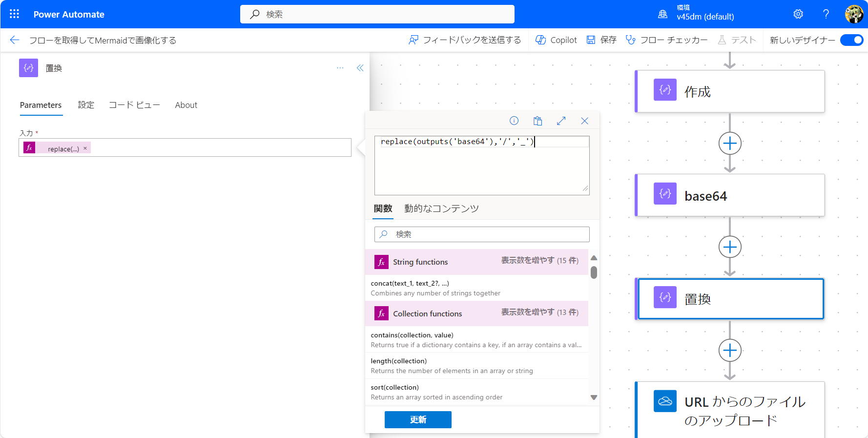Add step below the 置換 card
Viewport: 868px width, 438px height.
[730, 351]
